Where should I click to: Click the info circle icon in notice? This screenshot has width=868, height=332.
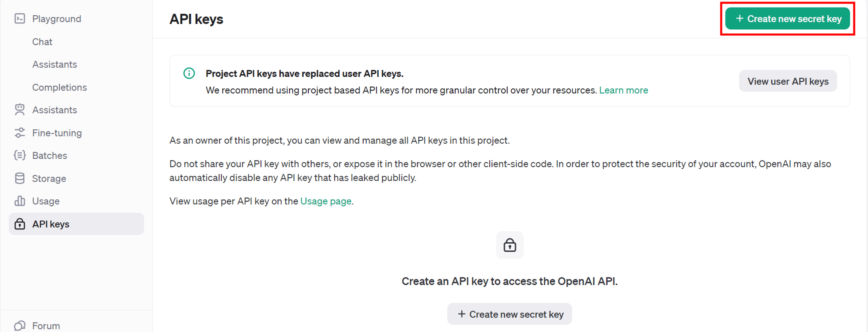[189, 73]
